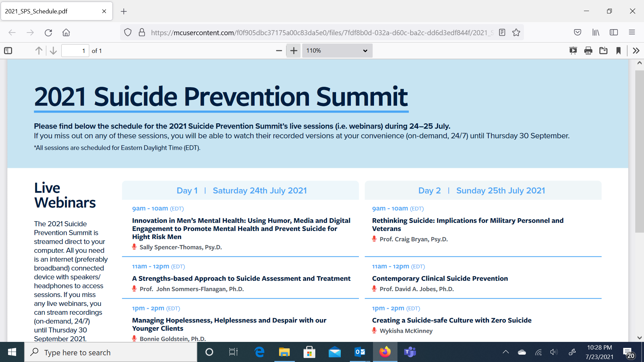This screenshot has height=362, width=644.
Task: Open the 110% zoom level dropdown
Action: (x=337, y=51)
